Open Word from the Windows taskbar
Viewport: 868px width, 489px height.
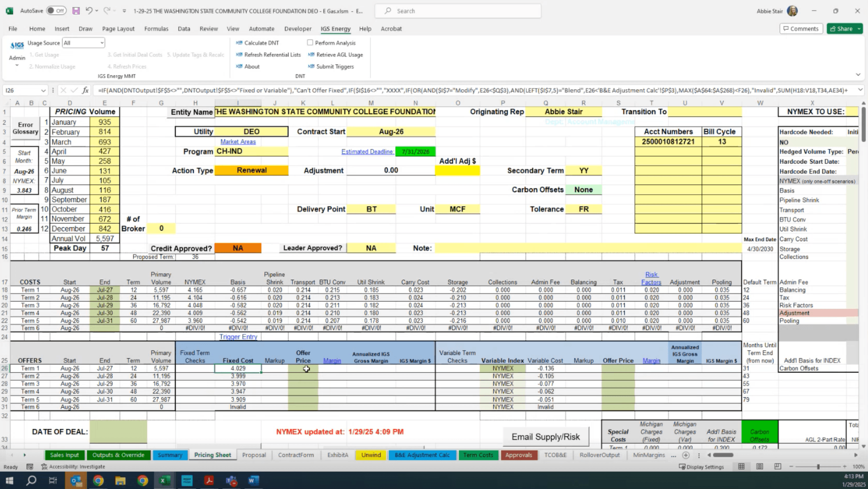(x=253, y=480)
